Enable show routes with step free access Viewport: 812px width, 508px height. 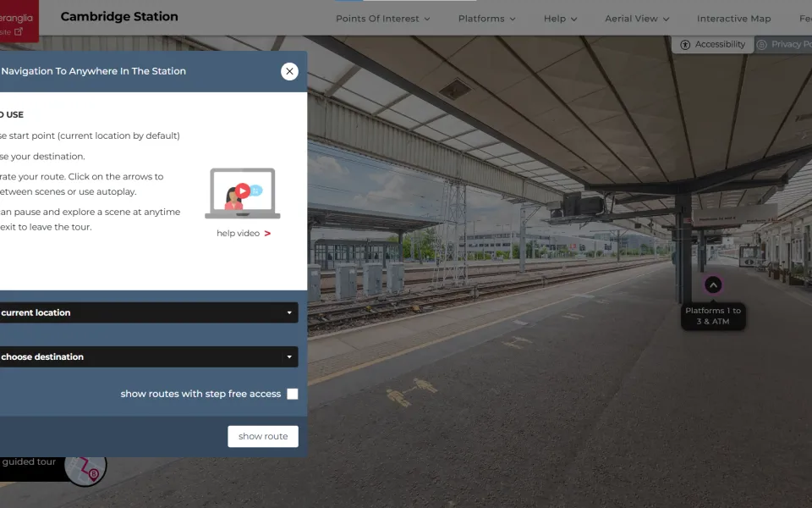[293, 394]
